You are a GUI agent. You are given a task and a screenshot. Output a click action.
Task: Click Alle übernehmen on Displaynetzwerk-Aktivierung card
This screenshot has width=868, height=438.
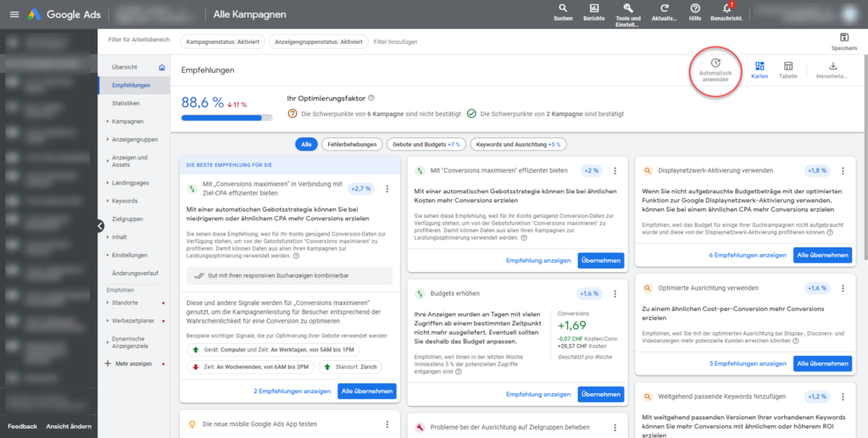click(x=822, y=255)
